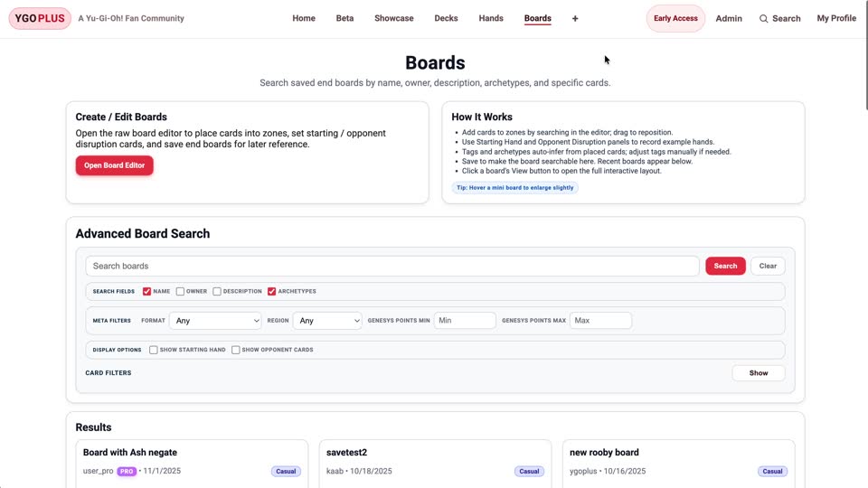Navigate to Hands
868x488 pixels.
[491, 18]
